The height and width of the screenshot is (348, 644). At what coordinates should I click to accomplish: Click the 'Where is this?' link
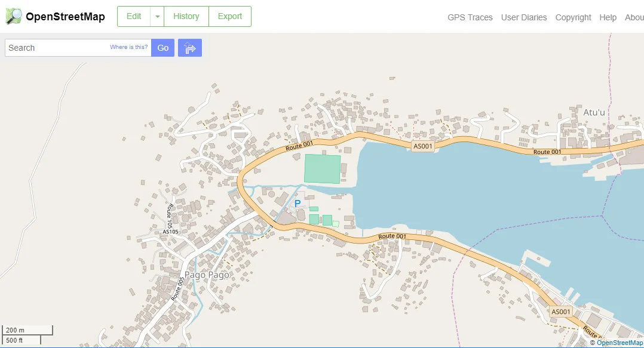pos(128,47)
